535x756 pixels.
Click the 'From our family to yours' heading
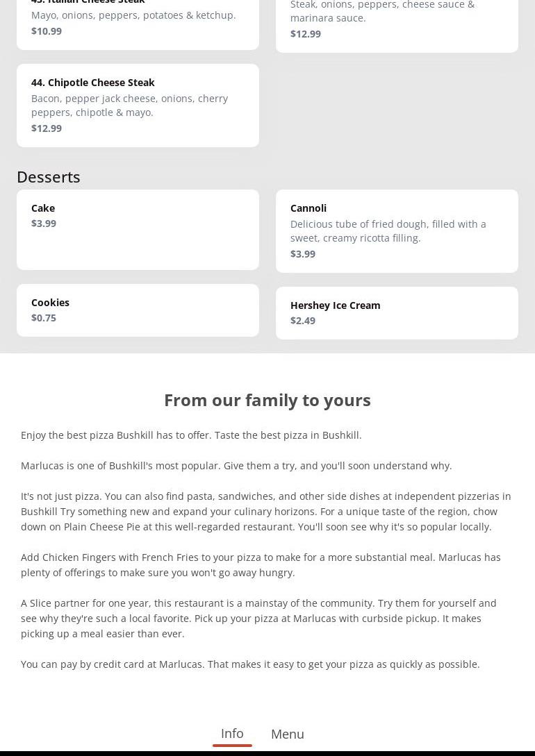(x=267, y=400)
